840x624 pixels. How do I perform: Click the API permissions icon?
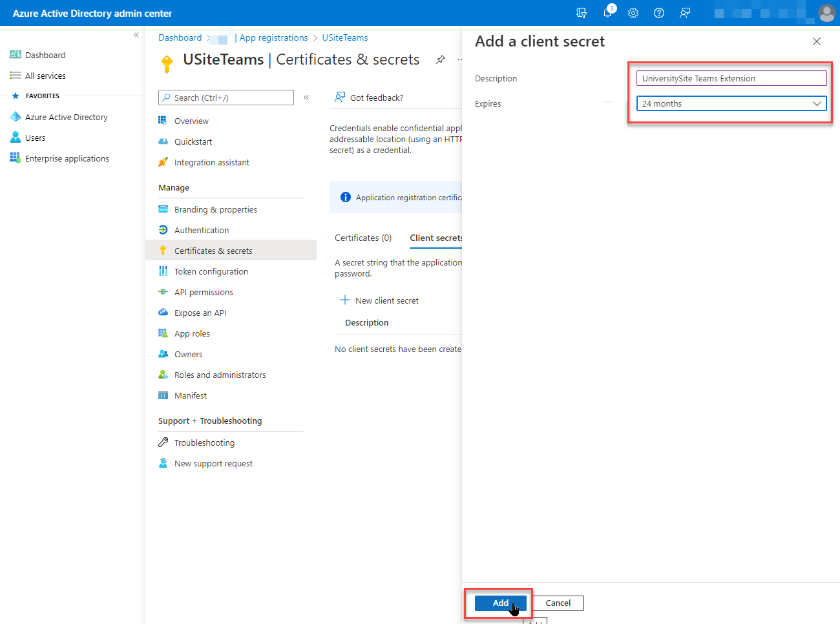click(163, 292)
